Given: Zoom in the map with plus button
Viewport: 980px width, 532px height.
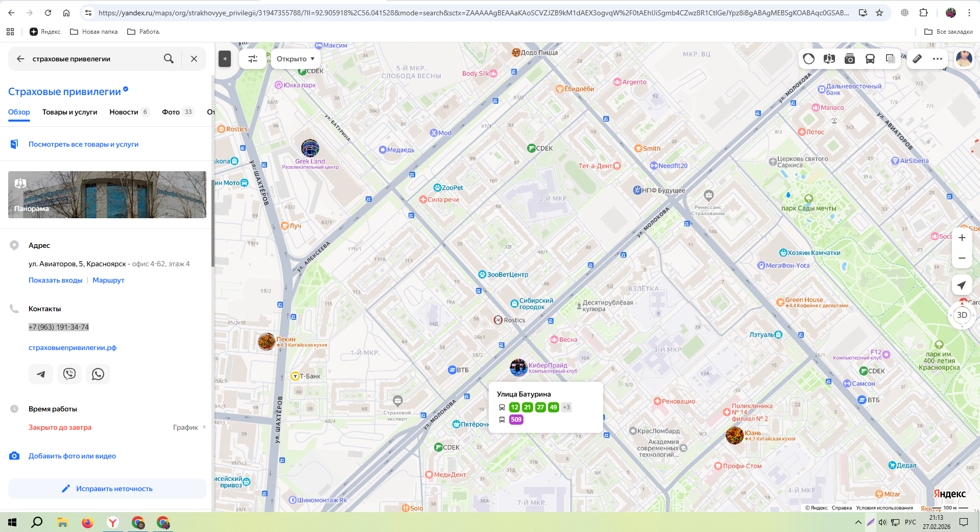Looking at the screenshot, I should click(962, 238).
